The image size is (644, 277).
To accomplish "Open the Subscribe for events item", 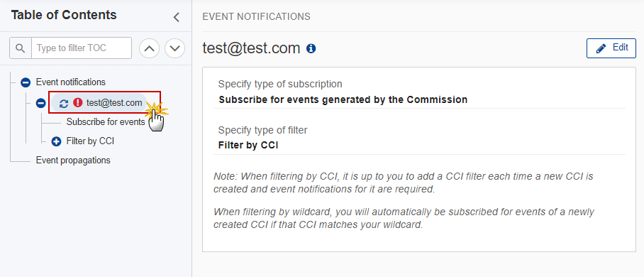I will [106, 122].
